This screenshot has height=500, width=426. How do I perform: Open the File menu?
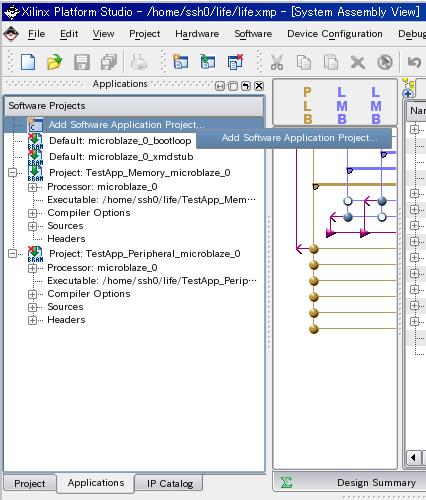36,34
